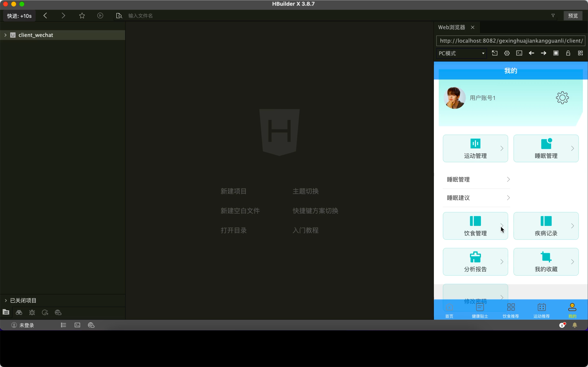Image resolution: width=588 pixels, height=367 pixels.
Task: Click the 打开目录 link
Action: pos(233,230)
